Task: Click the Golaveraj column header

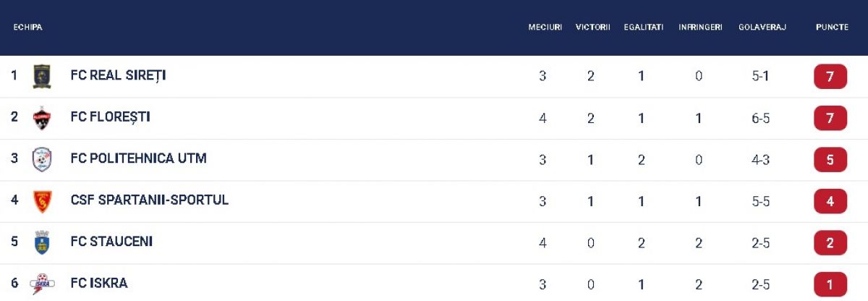Action: click(762, 27)
